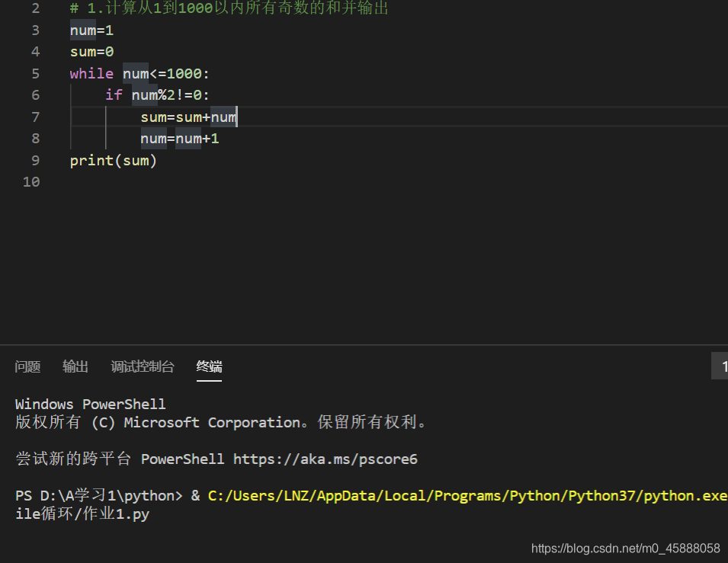Focus the terminal at the PS prompt
Image resolution: width=728 pixels, height=563 pixels.
99,496
